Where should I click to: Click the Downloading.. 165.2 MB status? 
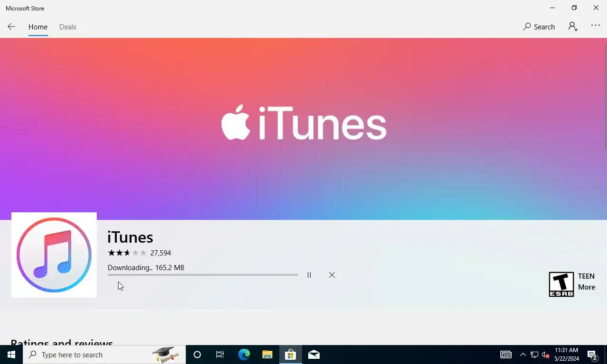(146, 268)
